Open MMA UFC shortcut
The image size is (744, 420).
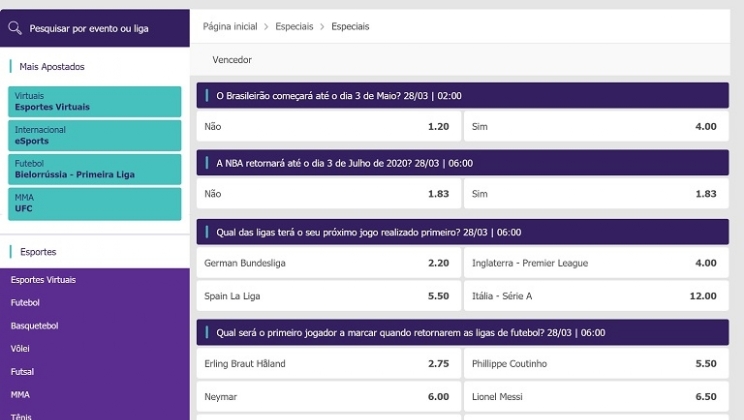(95, 204)
